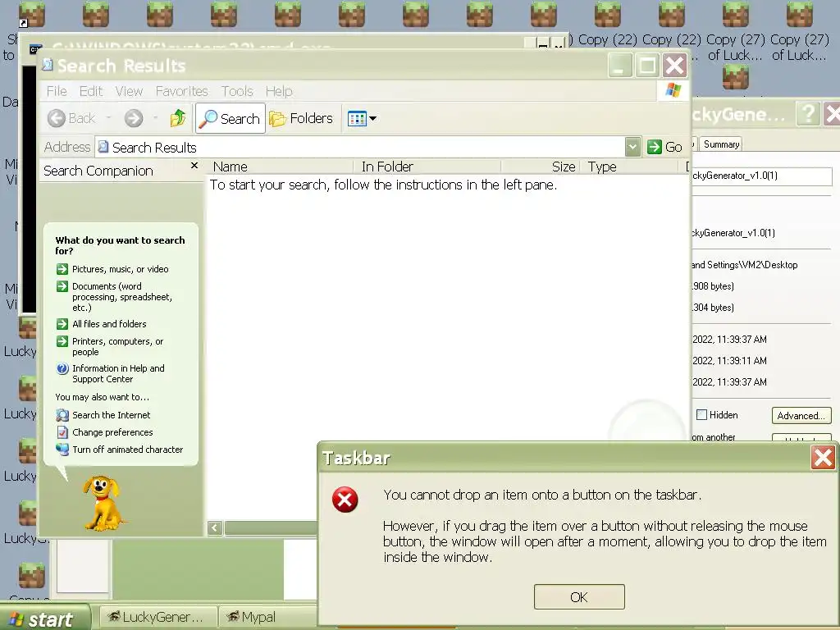
Task: Click the help button in Properties title bar
Action: pyautogui.click(x=808, y=114)
